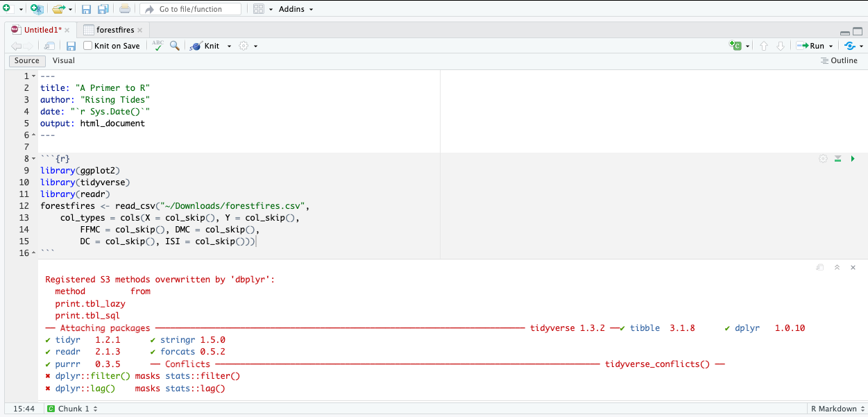Go to next section/chunk arrow

[781, 46]
